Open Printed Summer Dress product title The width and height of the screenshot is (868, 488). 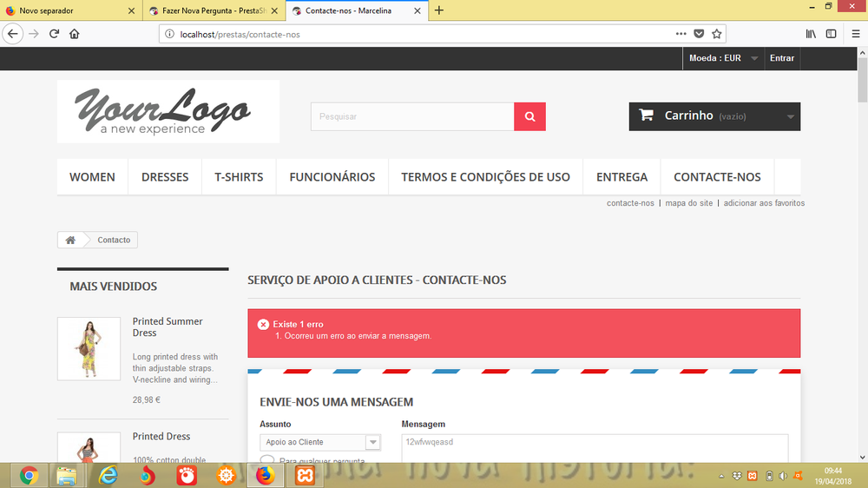[x=168, y=326]
